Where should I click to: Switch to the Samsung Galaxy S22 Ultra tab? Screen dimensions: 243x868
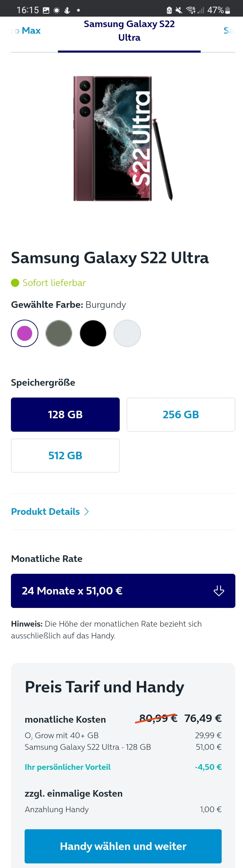tap(129, 31)
